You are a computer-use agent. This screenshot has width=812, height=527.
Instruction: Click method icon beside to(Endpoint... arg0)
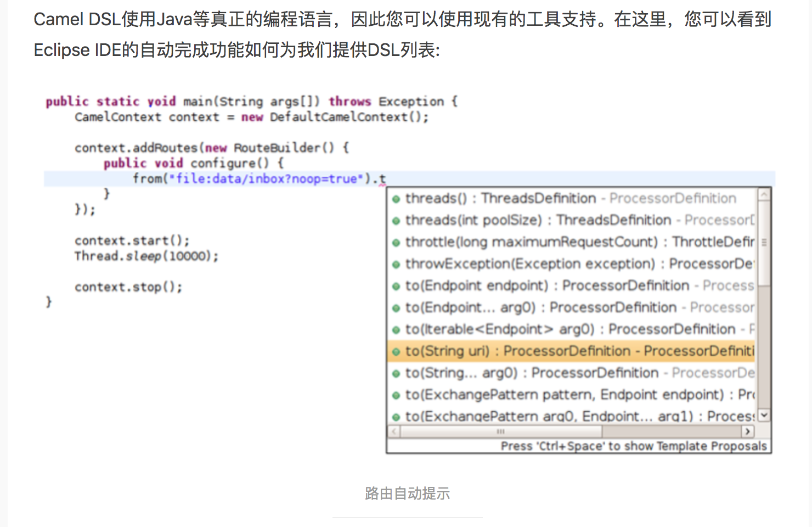(x=396, y=309)
